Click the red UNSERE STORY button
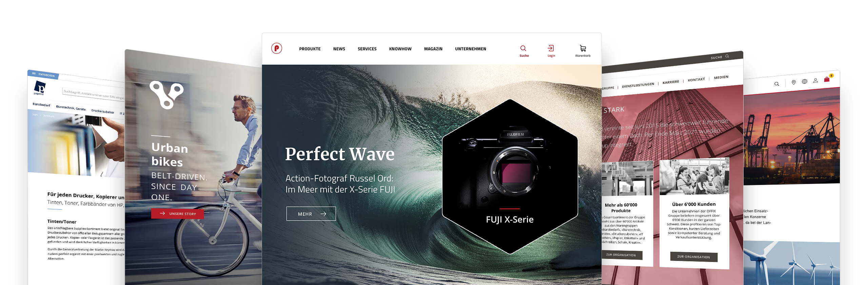Screen dimensions: 868x285 [177, 214]
